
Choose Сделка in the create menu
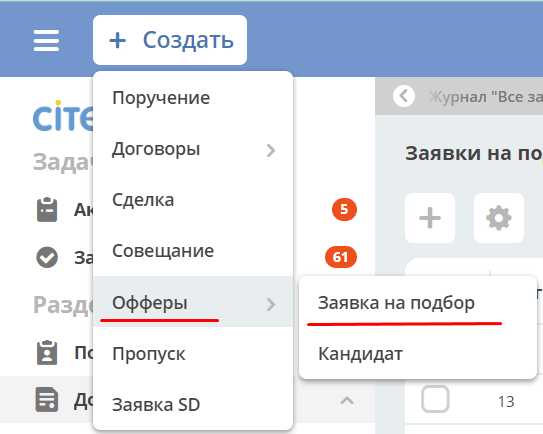(193, 200)
